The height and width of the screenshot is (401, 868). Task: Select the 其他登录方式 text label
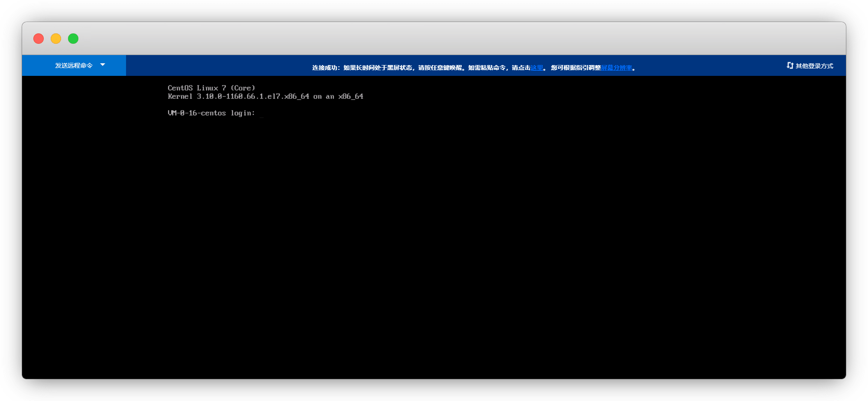pyautogui.click(x=814, y=66)
